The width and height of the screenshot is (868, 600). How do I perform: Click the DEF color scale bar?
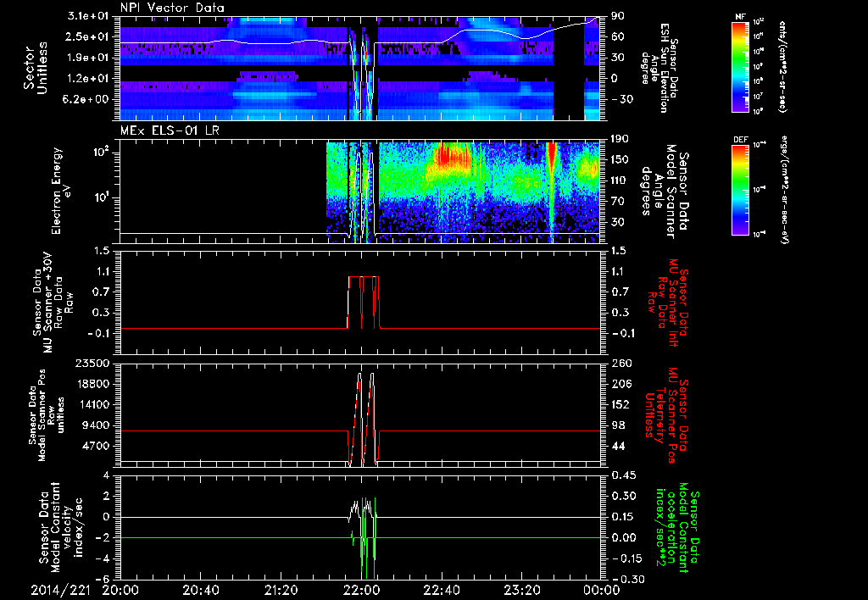click(x=740, y=190)
